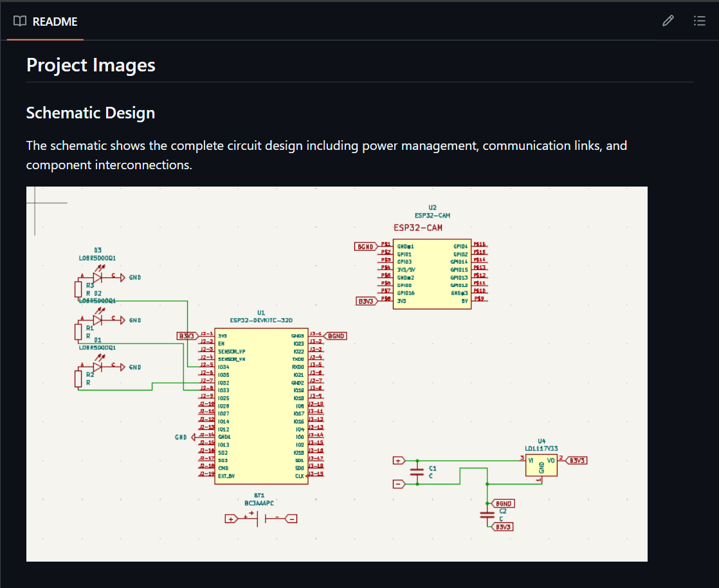The width and height of the screenshot is (719, 588).
Task: Click the BGND label right of U1
Action: 336,336
